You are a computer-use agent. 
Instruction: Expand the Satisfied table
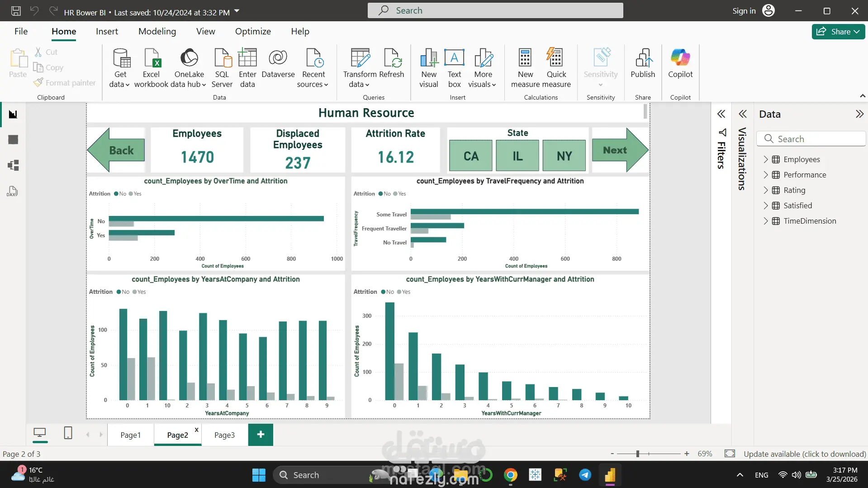tap(766, 206)
